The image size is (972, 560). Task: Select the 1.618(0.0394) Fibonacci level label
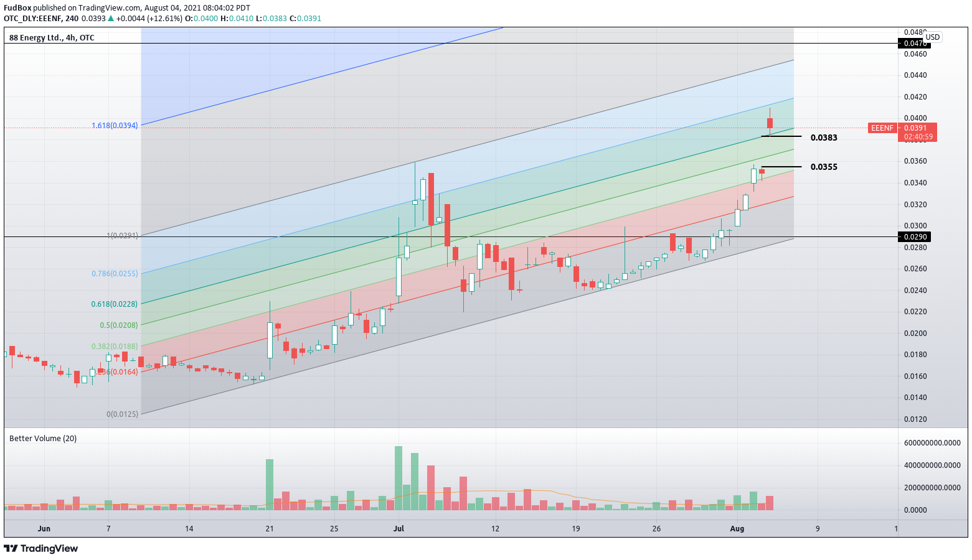tap(115, 126)
